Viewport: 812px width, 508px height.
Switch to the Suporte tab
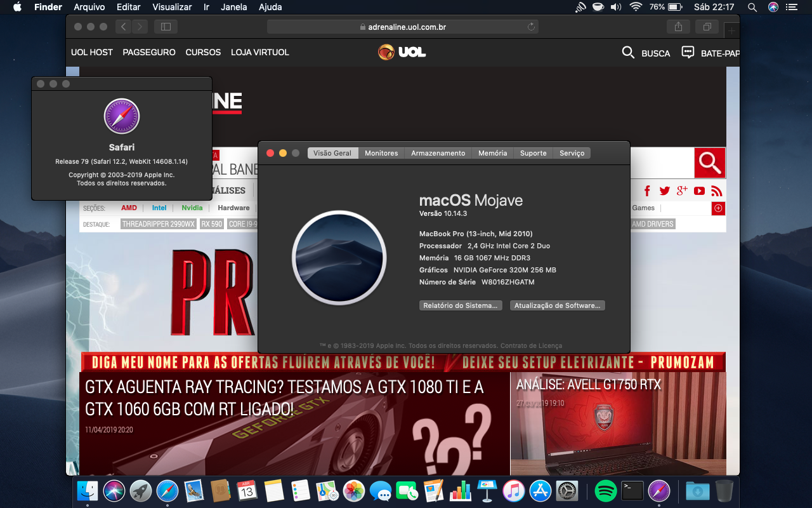[534, 153]
